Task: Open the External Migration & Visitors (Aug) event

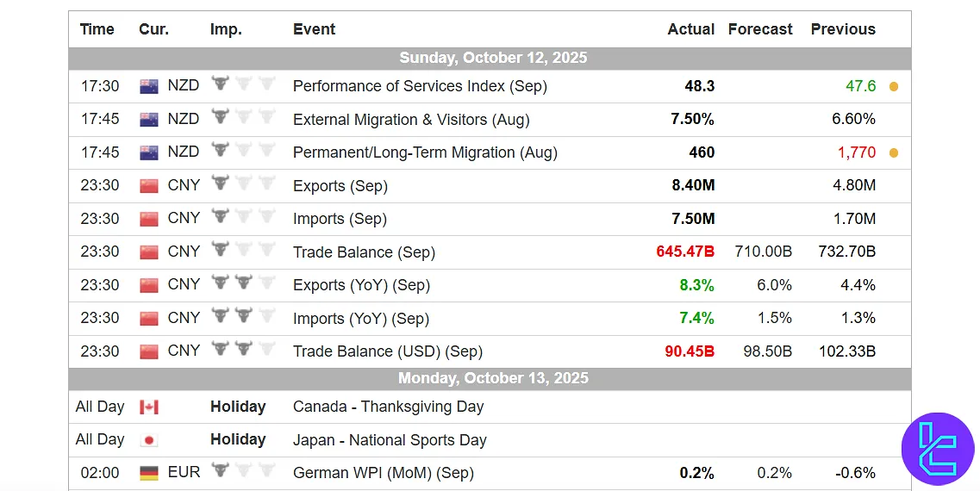Action: [x=411, y=119]
